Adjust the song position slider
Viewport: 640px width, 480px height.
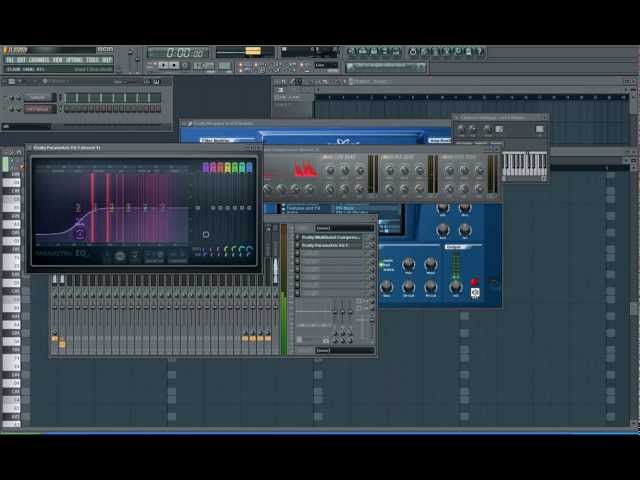coord(245,52)
